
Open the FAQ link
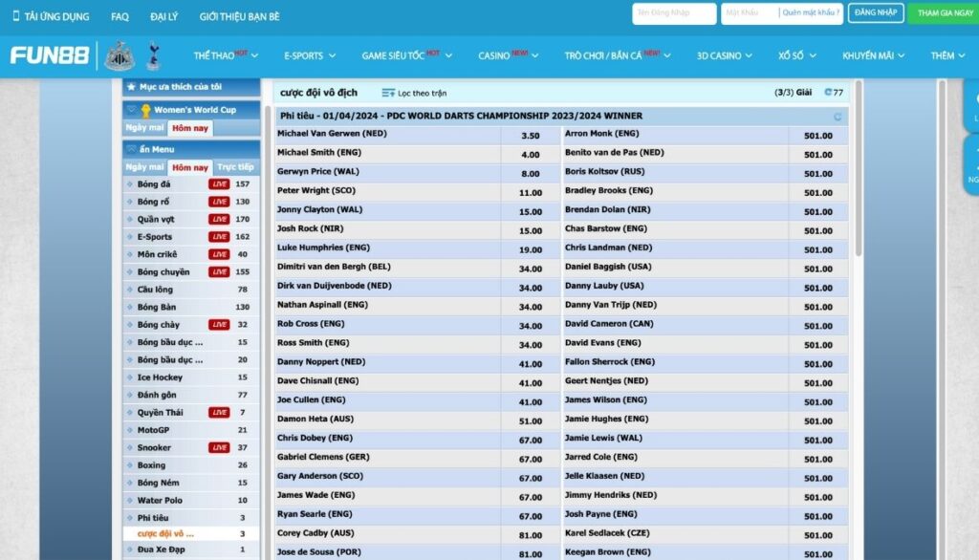coord(120,17)
